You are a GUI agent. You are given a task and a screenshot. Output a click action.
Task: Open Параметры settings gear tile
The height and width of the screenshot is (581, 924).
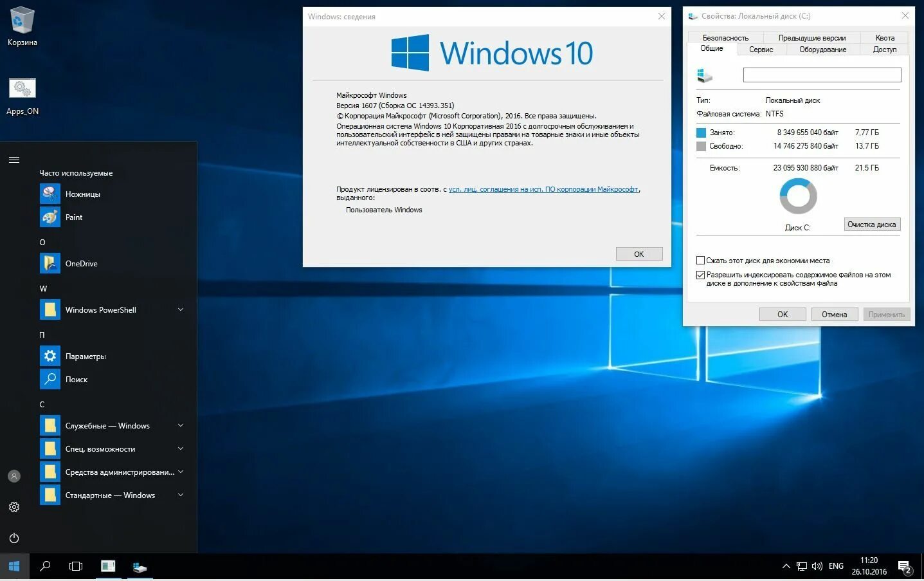pos(50,356)
